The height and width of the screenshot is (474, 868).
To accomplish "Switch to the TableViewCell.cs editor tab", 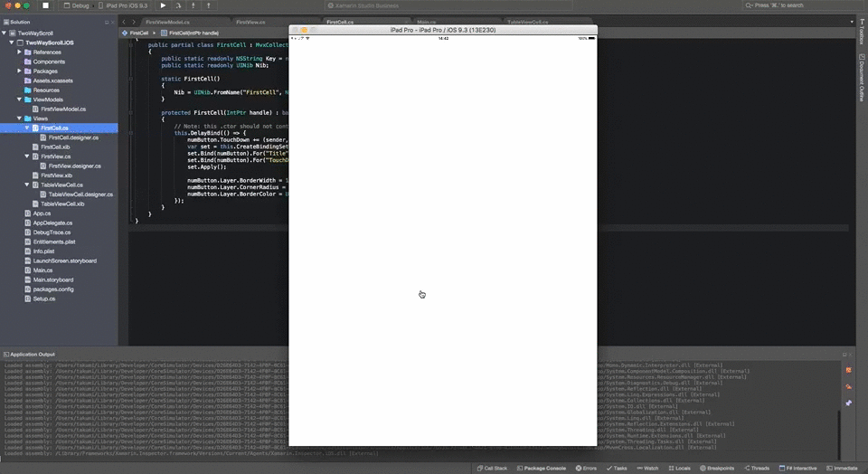I will (x=527, y=22).
